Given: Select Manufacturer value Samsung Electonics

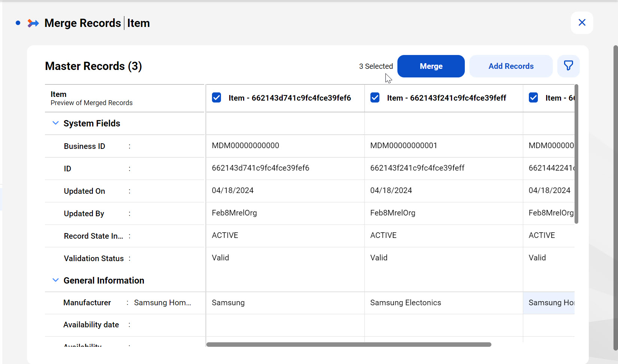Looking at the screenshot, I should [443, 303].
